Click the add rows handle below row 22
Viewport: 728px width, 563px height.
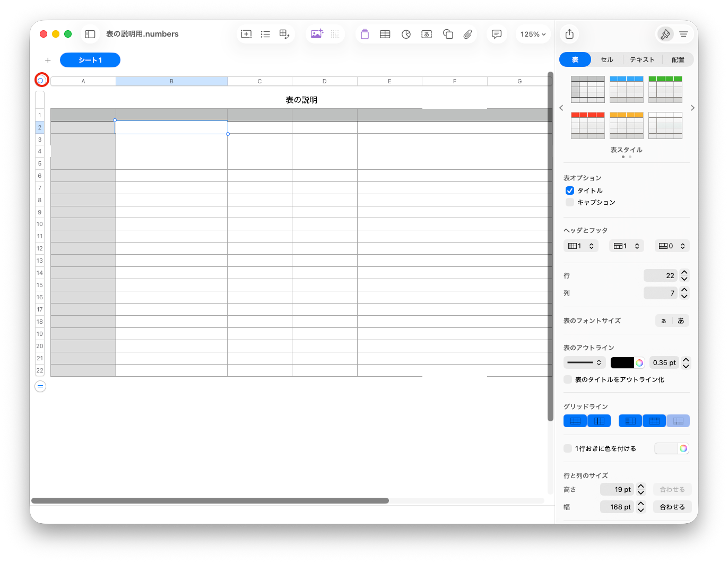40,386
